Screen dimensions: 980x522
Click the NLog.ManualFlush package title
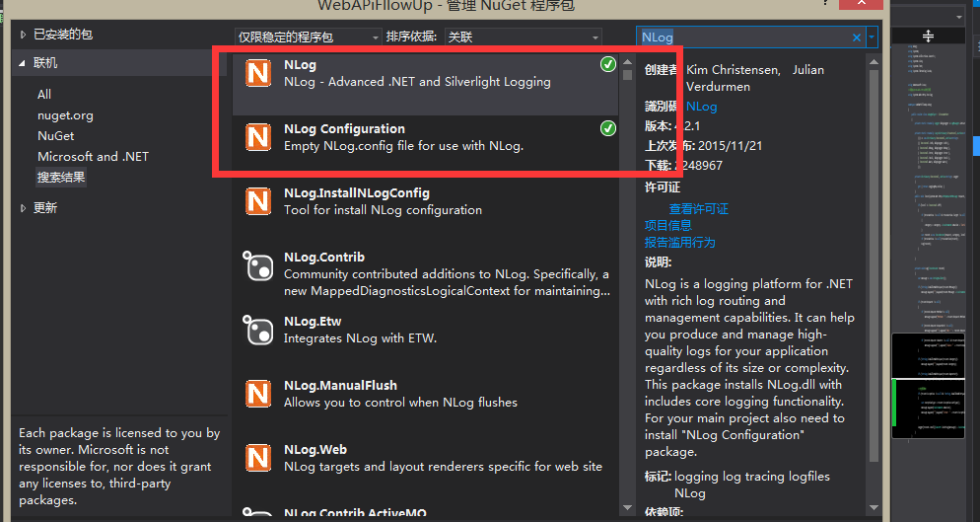(x=340, y=386)
